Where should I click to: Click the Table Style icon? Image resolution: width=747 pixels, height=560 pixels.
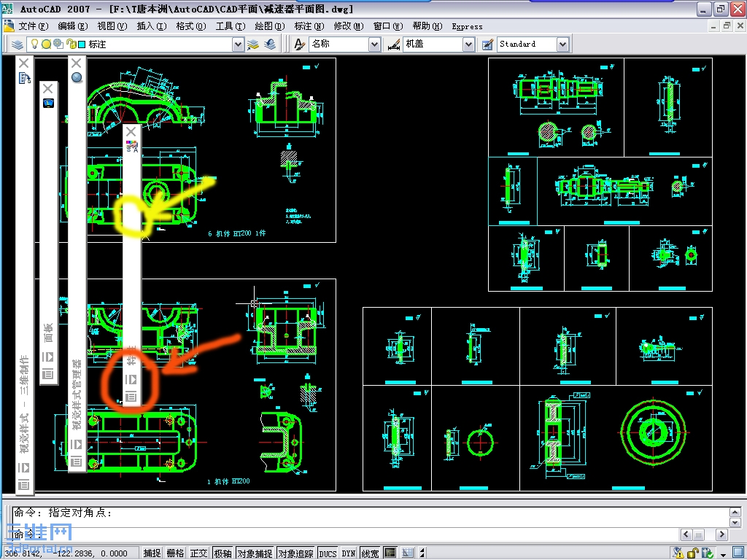487,44
